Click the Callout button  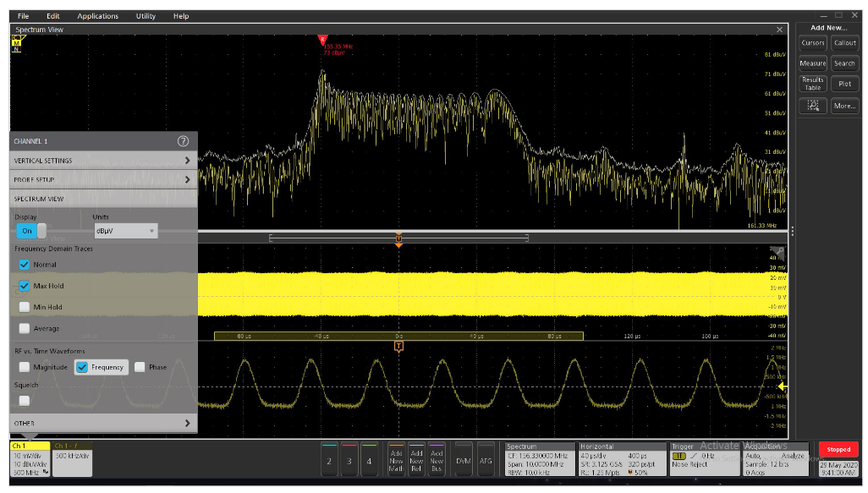click(845, 43)
